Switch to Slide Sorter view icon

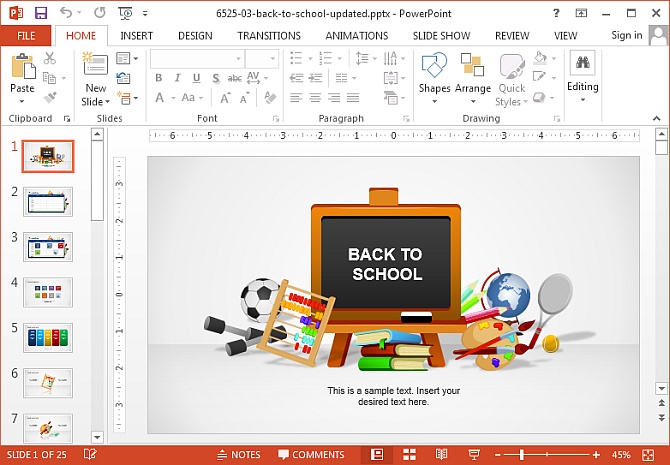[x=409, y=454]
